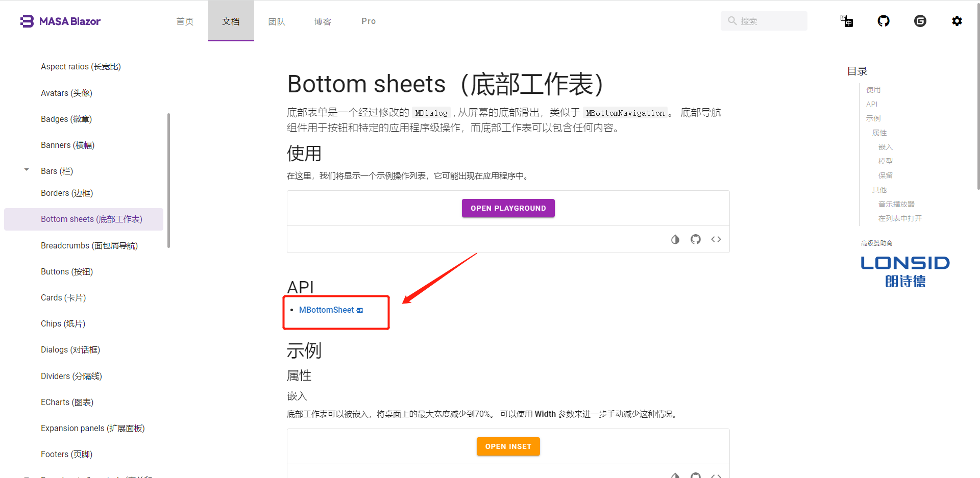The width and height of the screenshot is (980, 478).
Task: Open the Pro tab
Action: (x=369, y=21)
